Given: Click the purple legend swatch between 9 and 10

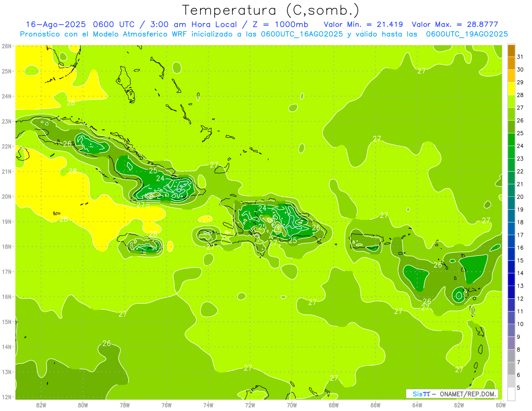Looking at the screenshot, I should point(512,331).
